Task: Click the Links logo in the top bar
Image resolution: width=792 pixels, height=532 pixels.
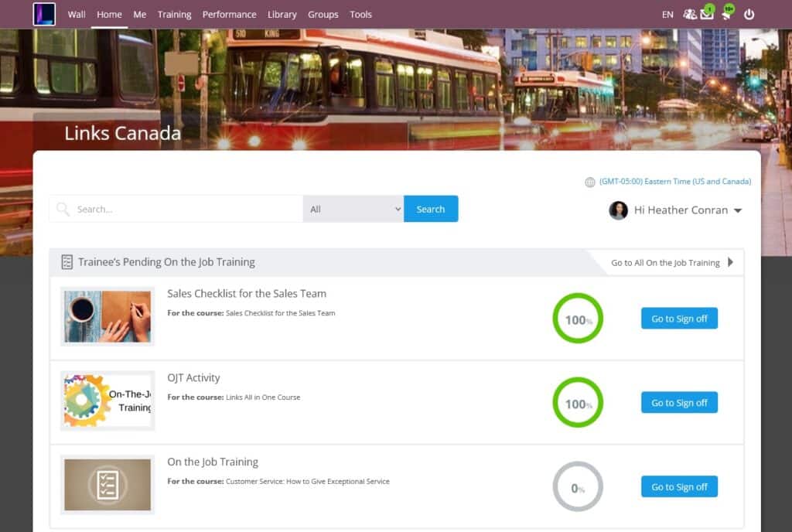Action: click(x=44, y=14)
